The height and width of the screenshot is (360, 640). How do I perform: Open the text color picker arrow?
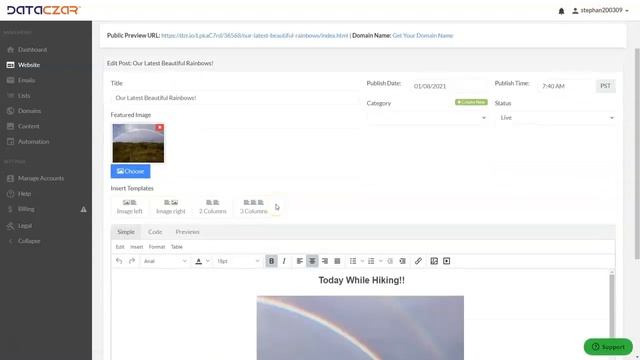coord(208,261)
